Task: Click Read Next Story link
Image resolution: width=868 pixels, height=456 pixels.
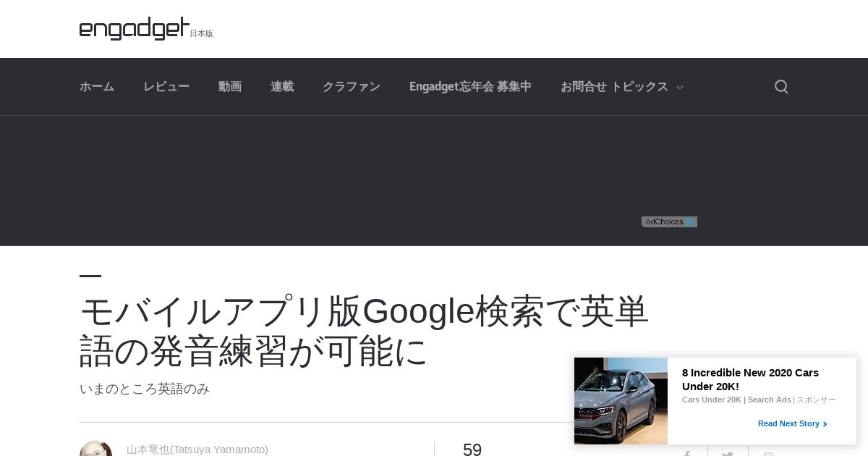Action: [x=792, y=423]
